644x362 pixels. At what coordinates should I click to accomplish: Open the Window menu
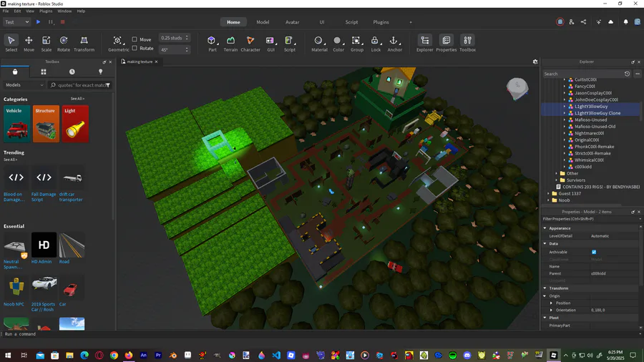click(x=64, y=11)
